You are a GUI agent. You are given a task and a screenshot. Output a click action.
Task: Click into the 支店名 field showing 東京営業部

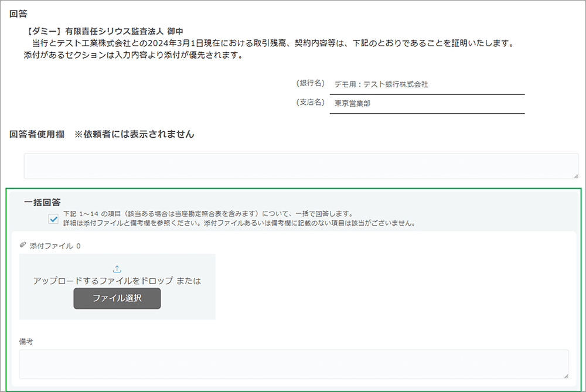pyautogui.click(x=427, y=103)
